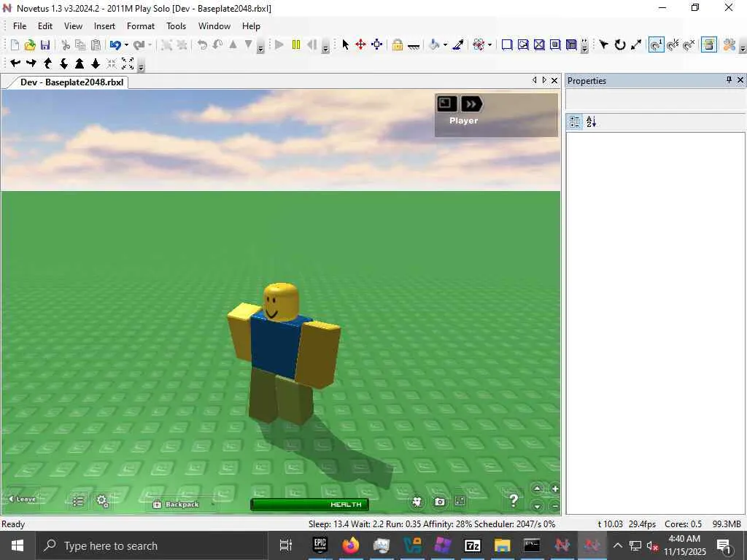Image resolution: width=747 pixels, height=560 pixels.
Task: Select the red Move tool
Action: click(360, 44)
